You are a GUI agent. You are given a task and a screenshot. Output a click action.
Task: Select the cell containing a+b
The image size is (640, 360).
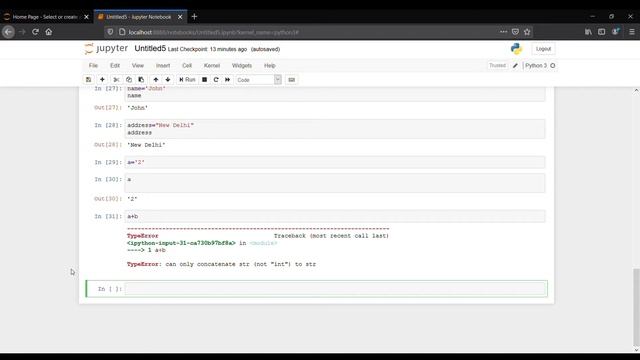(335, 216)
